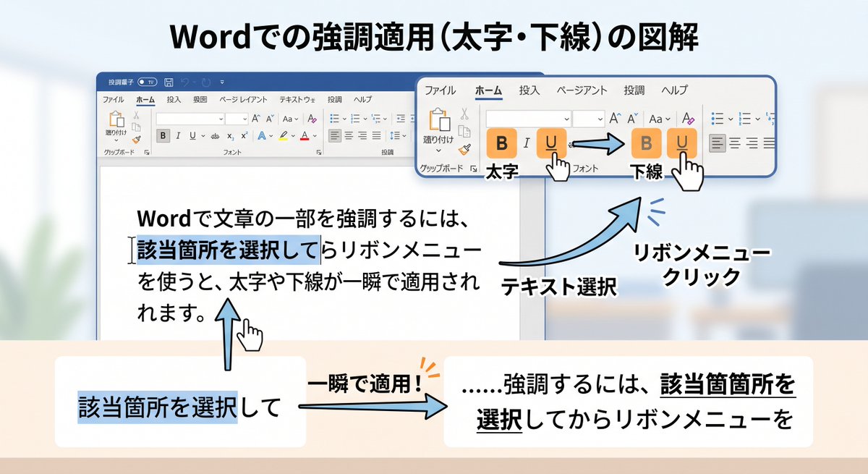Select the ホーム tab in the main Word window
This screenshot has width=868, height=474.
145,100
